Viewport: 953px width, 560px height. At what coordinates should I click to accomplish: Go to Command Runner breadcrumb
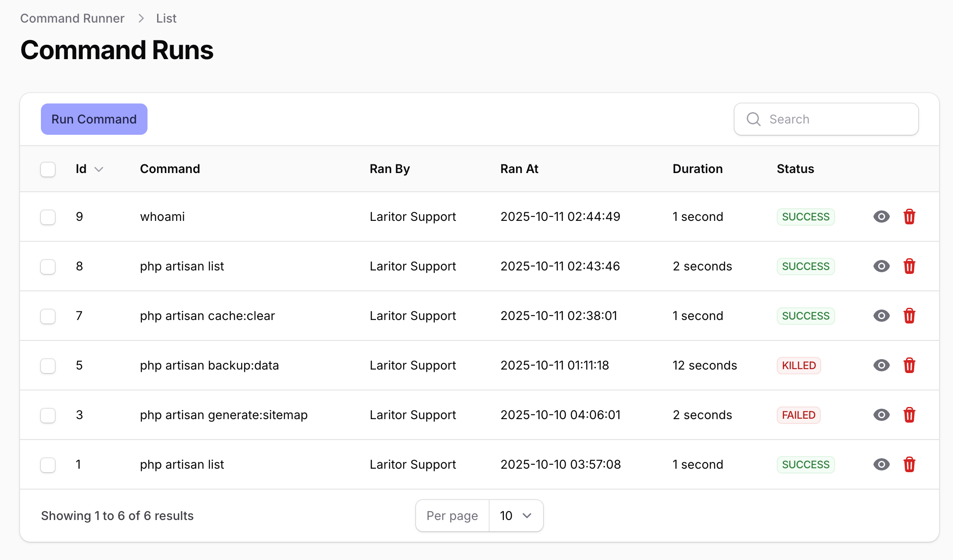(72, 18)
